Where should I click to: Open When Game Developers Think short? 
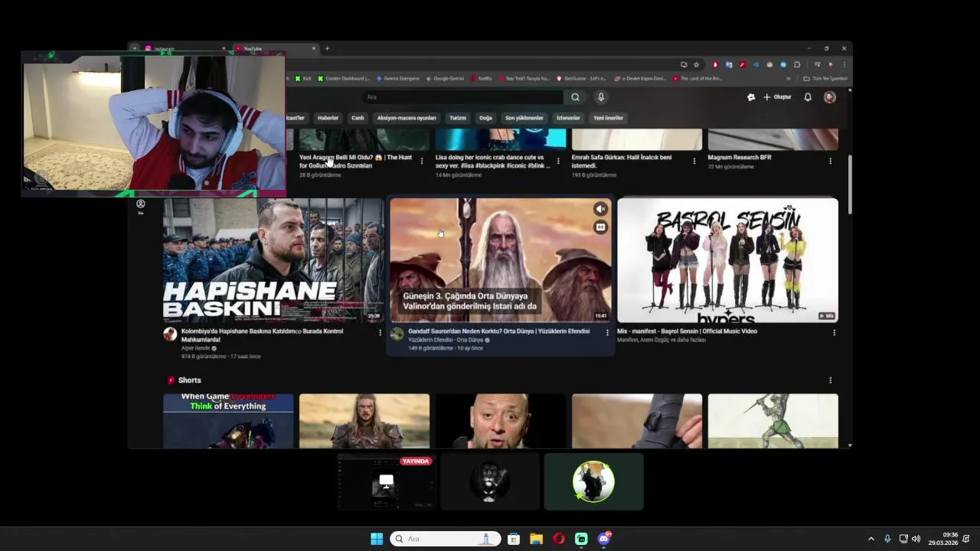(x=228, y=421)
